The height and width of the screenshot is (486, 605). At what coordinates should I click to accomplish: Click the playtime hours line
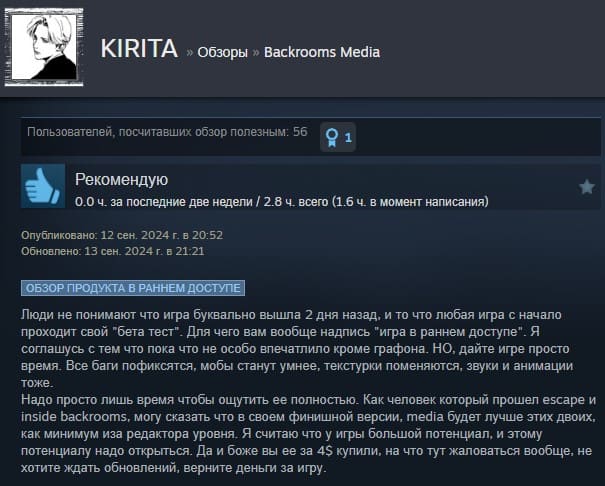click(x=282, y=202)
